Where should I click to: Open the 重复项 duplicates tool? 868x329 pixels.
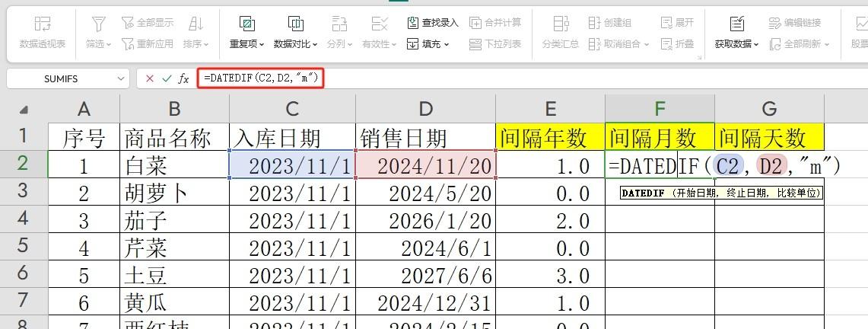click(x=247, y=32)
